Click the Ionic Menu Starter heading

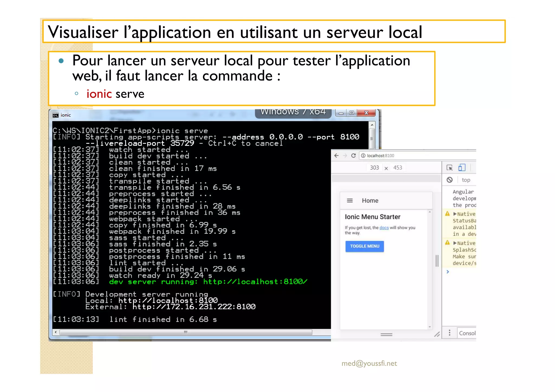(x=373, y=217)
